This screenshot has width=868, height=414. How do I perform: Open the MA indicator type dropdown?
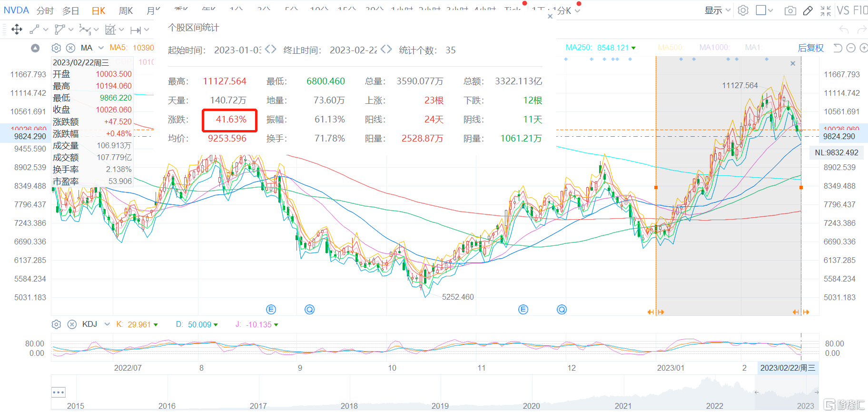[x=101, y=48]
